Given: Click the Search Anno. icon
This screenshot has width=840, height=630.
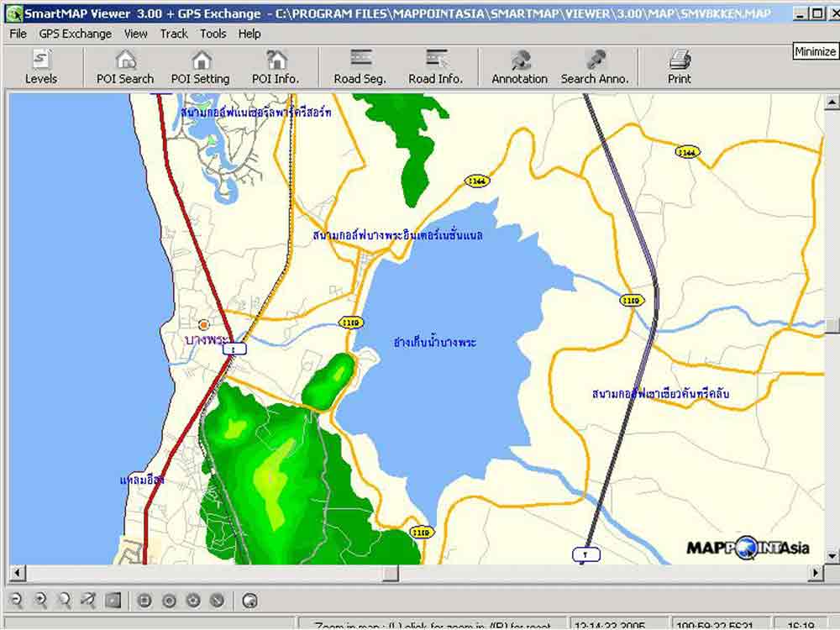Looking at the screenshot, I should tap(595, 66).
